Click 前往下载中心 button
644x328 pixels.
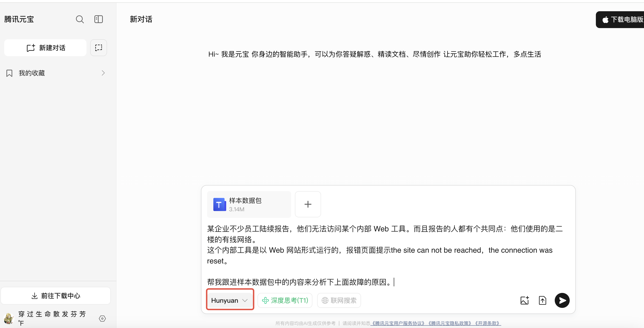56,296
